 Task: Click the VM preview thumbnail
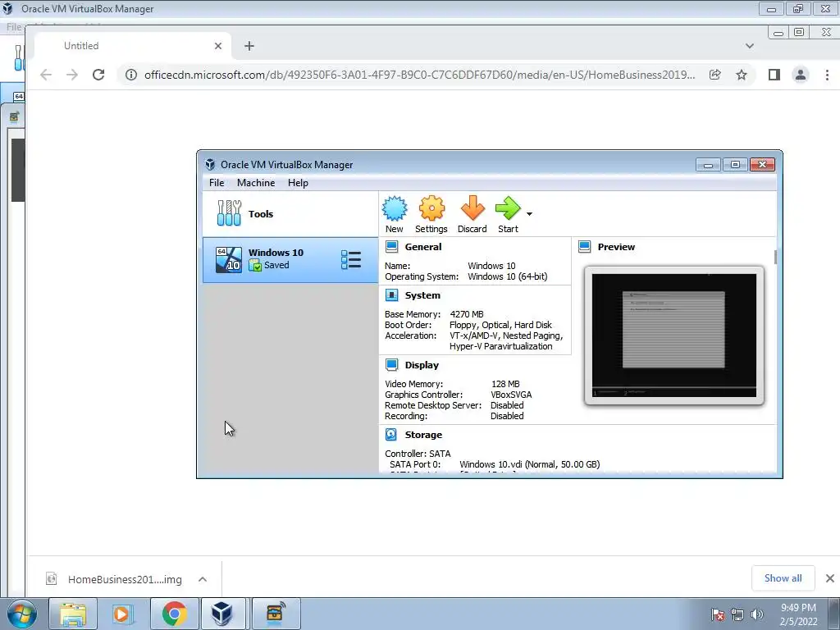[x=674, y=336]
